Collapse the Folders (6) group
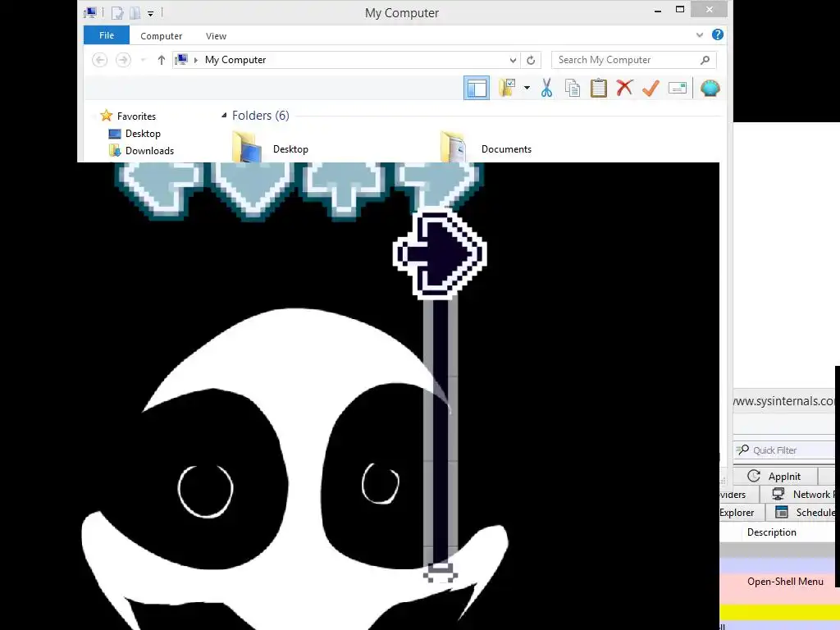Image resolution: width=840 pixels, height=630 pixels. 224,115
